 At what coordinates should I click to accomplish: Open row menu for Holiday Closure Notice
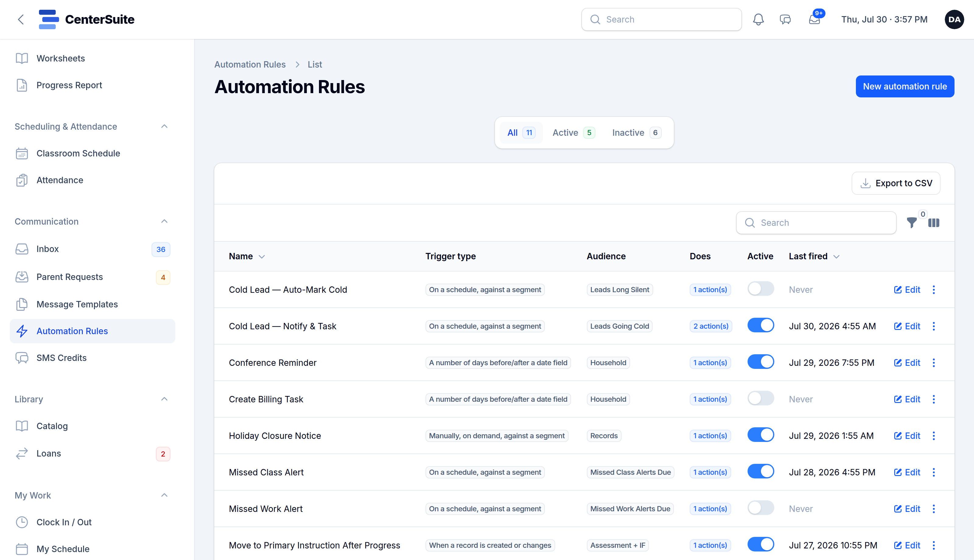934,436
